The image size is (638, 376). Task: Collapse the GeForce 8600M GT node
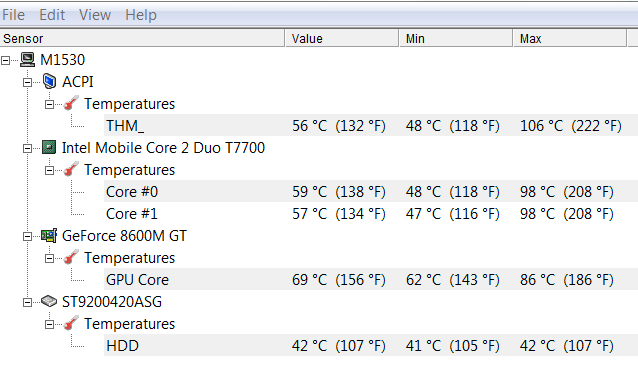click(27, 236)
